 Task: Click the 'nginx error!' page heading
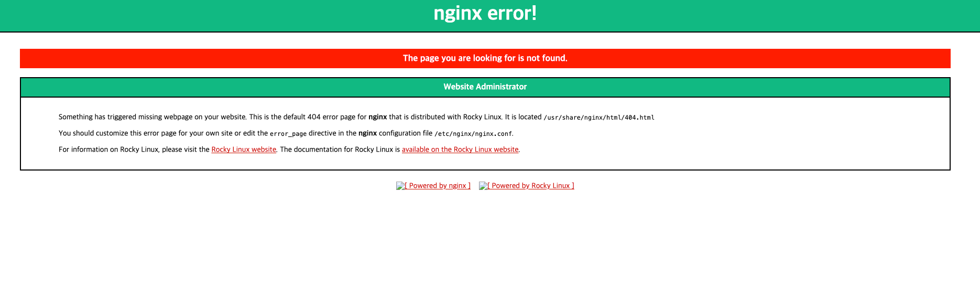(x=485, y=13)
